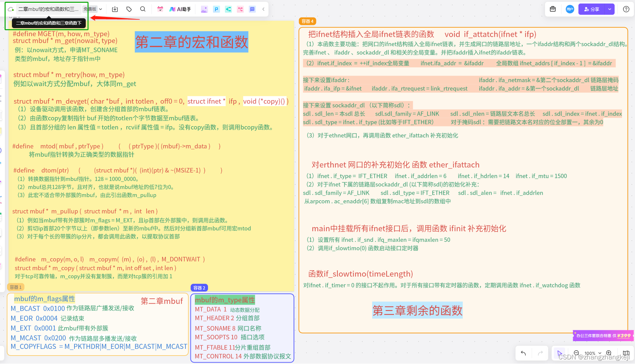
Task: Click the struct mbuf * m_retry line
Action: pos(69,74)
